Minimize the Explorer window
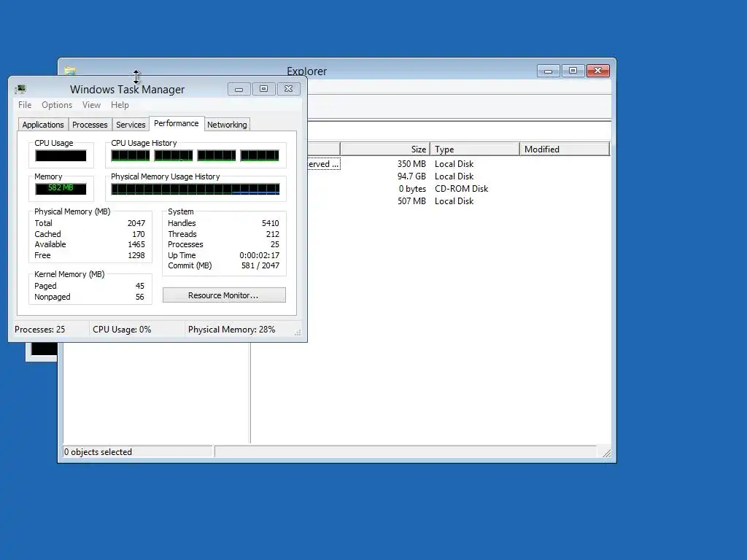747x560 pixels. pos(549,71)
